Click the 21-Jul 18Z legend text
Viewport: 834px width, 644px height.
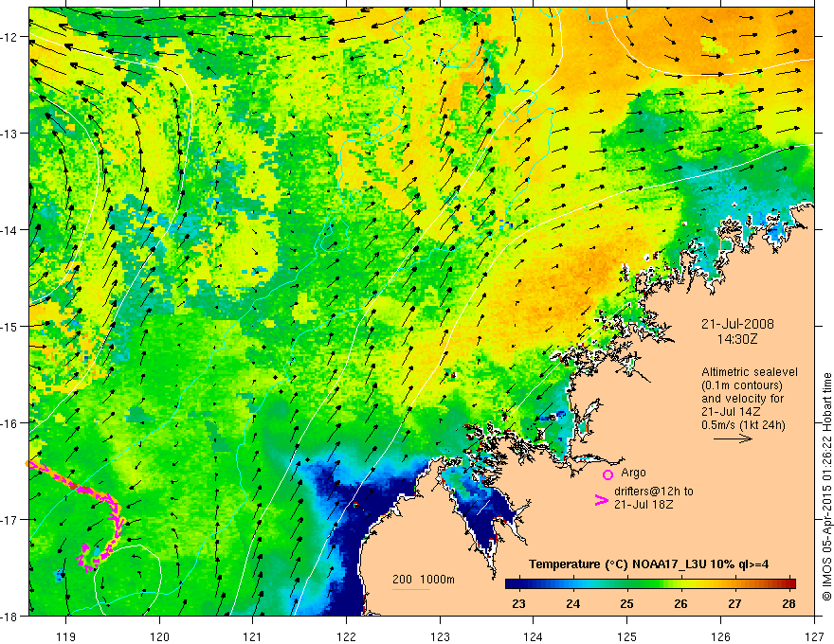pos(644,504)
